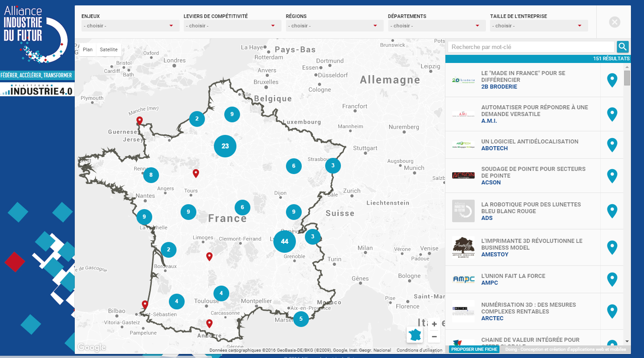Image resolution: width=644 pixels, height=358 pixels.
Task: Open the cluster of 23 markers
Action: pyautogui.click(x=225, y=146)
